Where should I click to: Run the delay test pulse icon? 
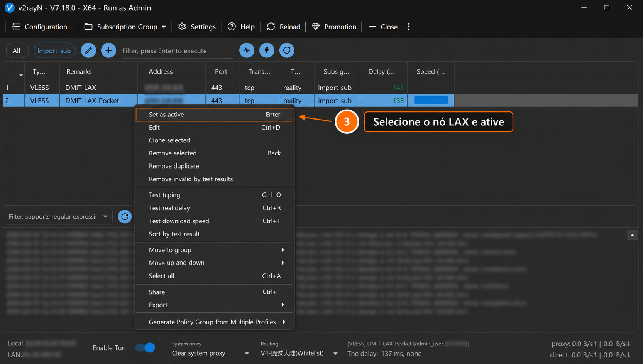tap(247, 50)
